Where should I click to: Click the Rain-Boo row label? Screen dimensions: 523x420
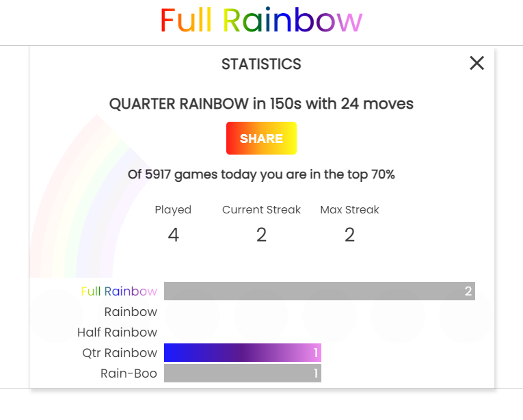tap(129, 373)
